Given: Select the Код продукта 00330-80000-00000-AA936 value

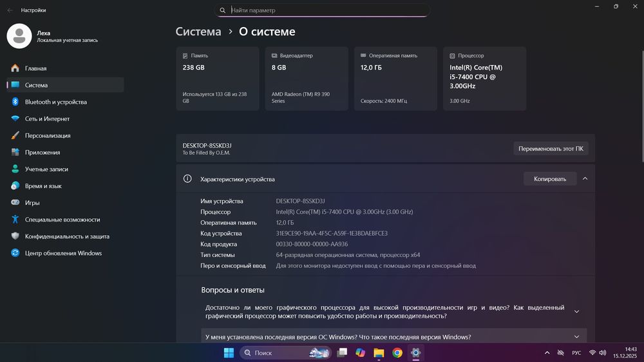Looking at the screenshot, I should (x=312, y=244).
